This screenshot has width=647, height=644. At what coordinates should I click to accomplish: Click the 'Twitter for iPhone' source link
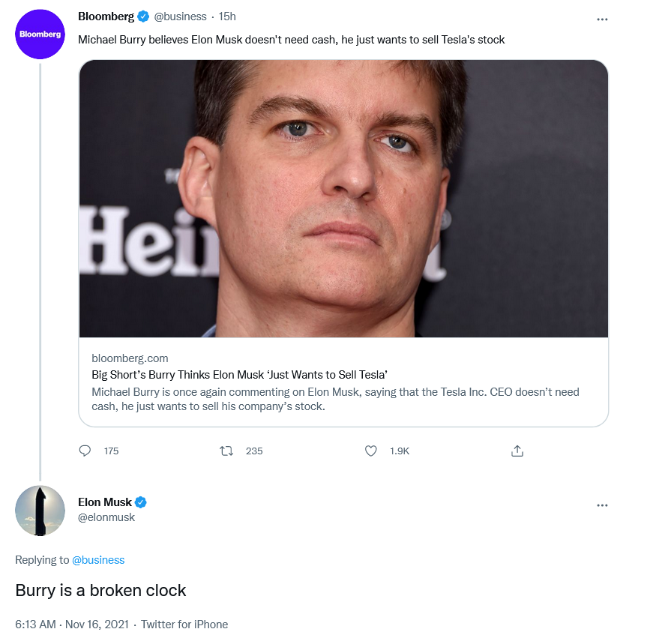click(x=184, y=625)
